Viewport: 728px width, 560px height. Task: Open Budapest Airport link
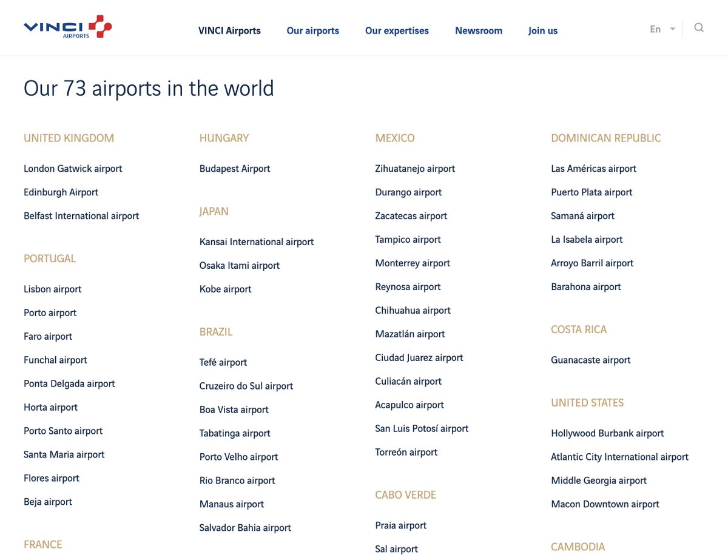tap(235, 169)
